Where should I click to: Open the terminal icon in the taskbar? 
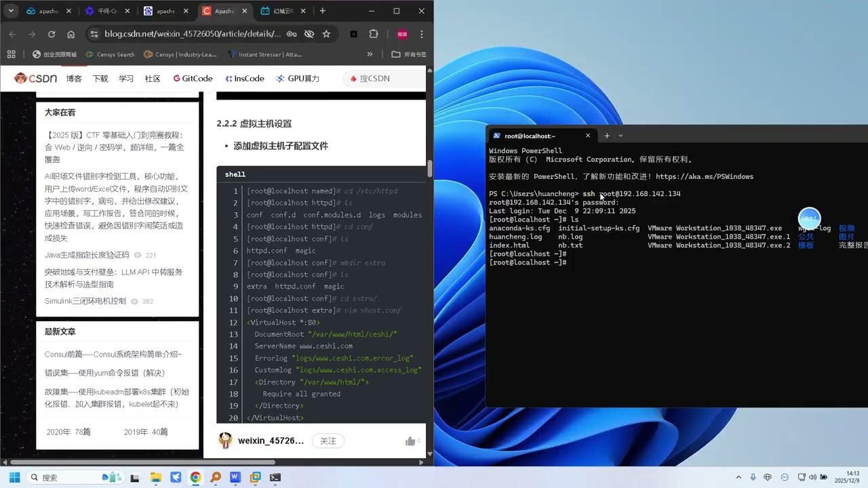(275, 477)
